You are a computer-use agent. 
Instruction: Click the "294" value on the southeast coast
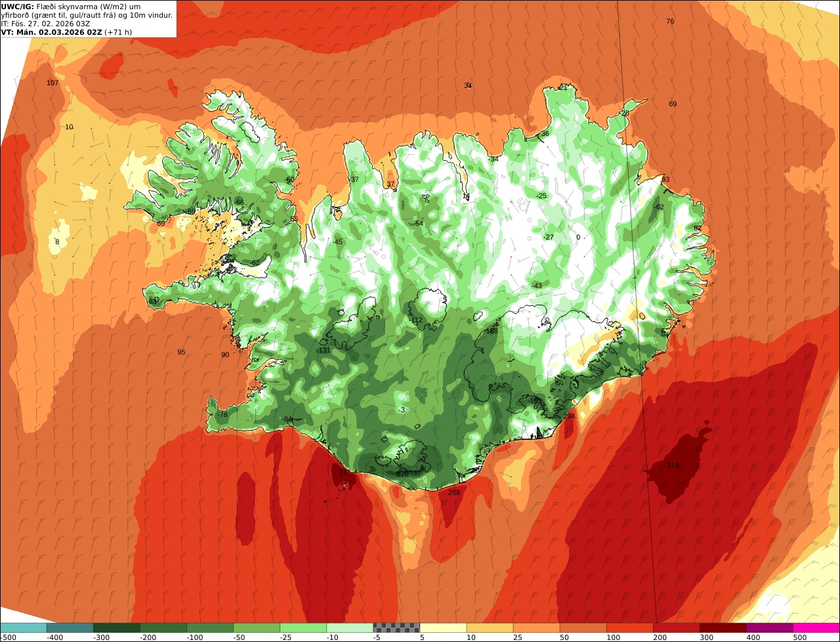click(569, 416)
